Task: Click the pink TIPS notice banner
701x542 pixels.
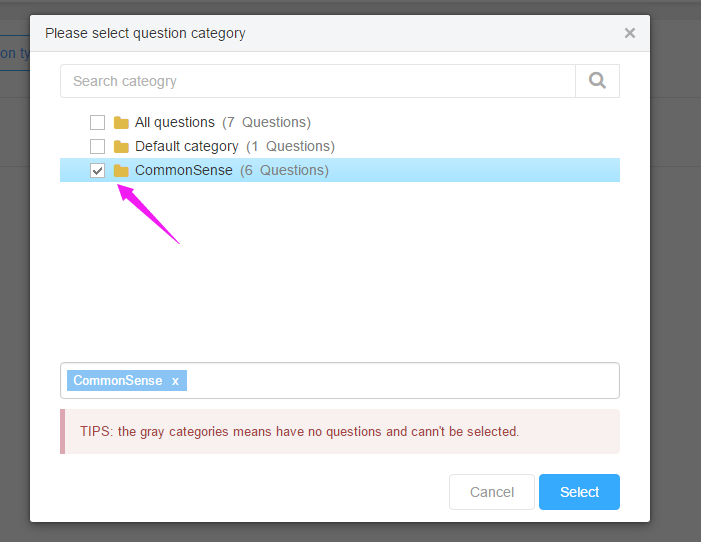Action: click(340, 432)
